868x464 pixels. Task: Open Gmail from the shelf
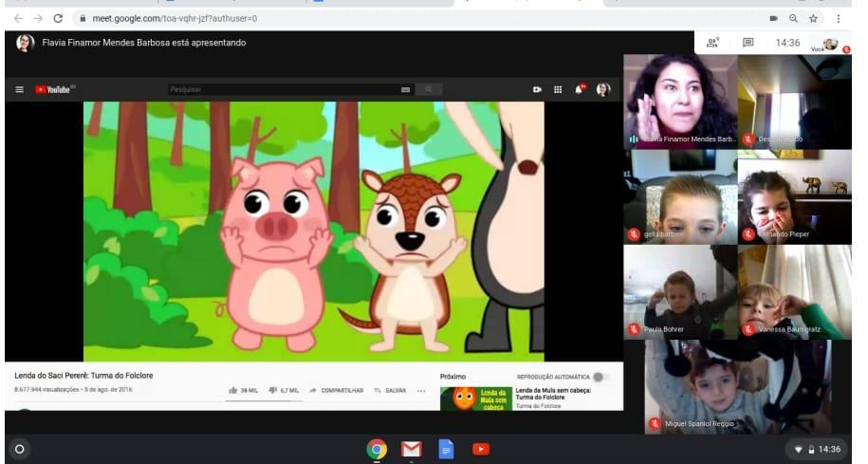411,449
